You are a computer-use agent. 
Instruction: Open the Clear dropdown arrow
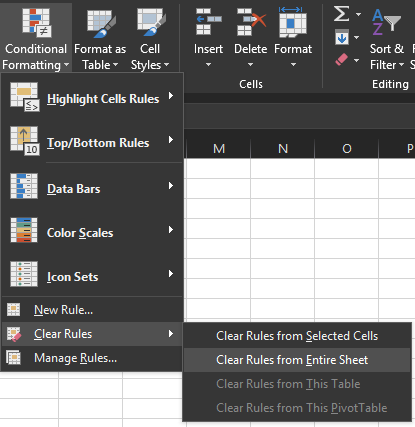click(x=356, y=60)
